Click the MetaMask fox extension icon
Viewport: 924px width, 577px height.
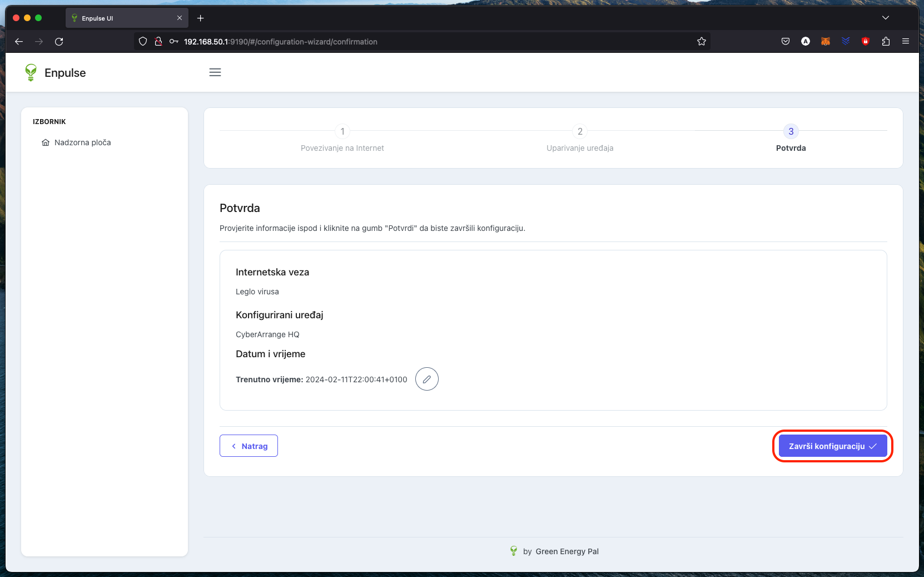(826, 41)
